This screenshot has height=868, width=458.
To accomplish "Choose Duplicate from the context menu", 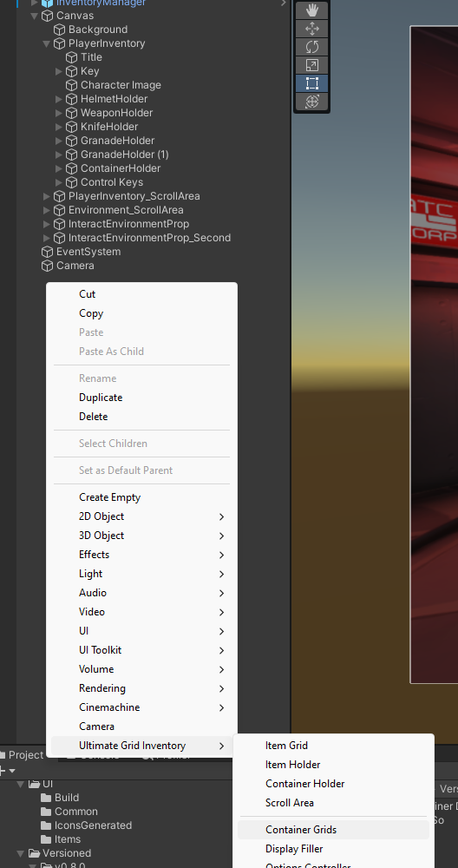I will pos(141,398).
